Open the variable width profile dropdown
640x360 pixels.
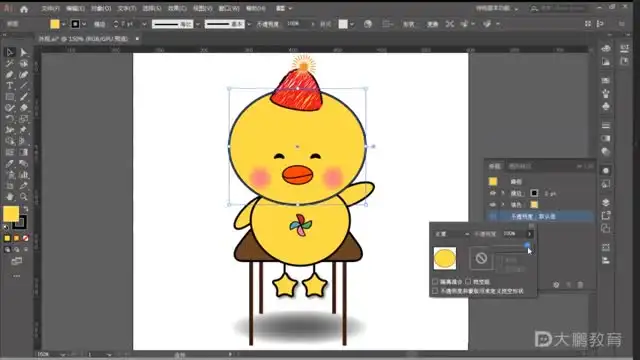click(198, 24)
